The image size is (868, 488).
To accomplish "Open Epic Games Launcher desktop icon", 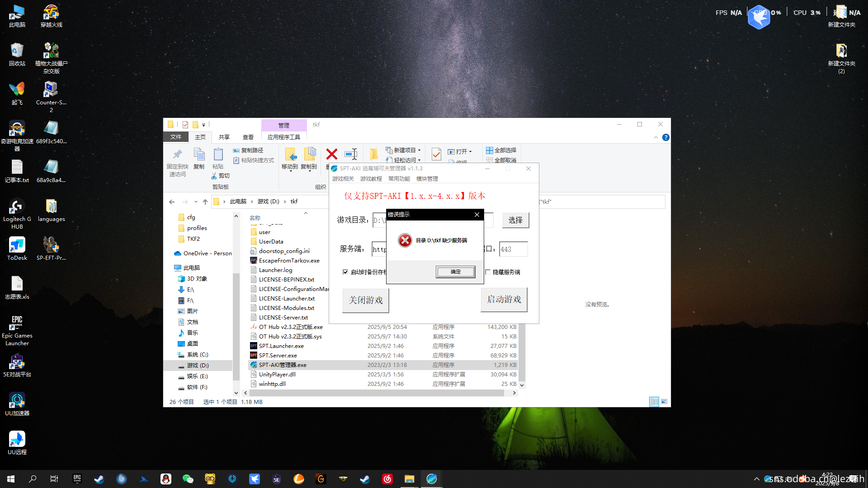I will click(x=17, y=331).
